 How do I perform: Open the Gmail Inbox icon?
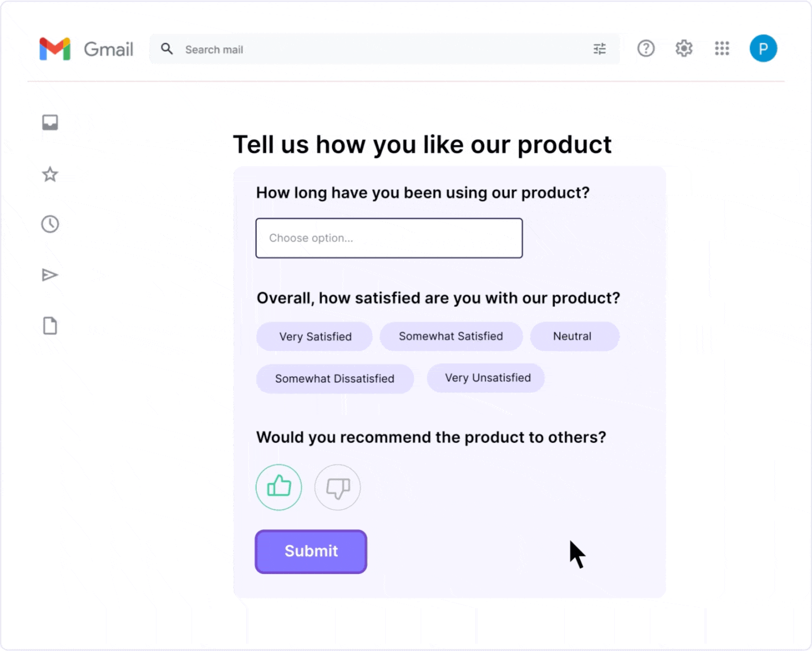[x=50, y=122]
